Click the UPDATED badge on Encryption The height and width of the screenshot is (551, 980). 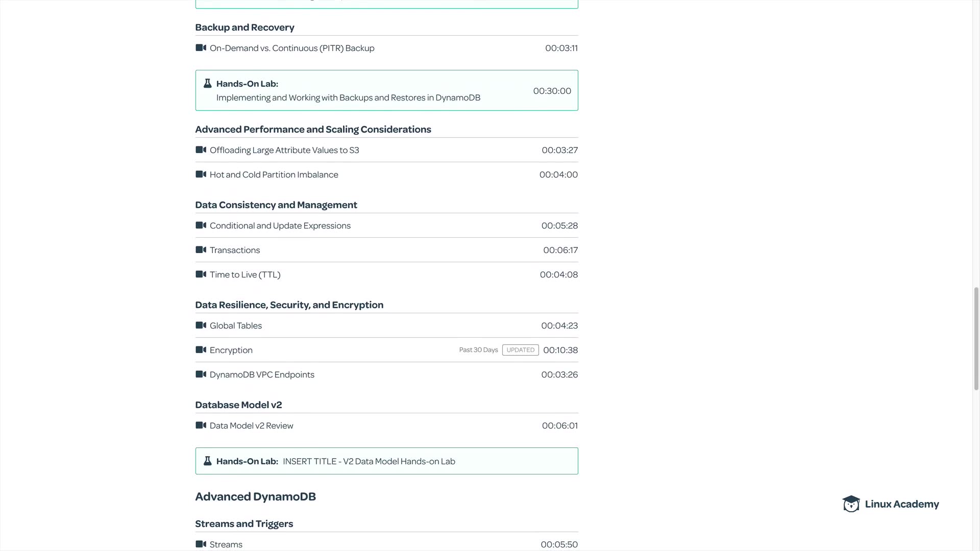[520, 350]
